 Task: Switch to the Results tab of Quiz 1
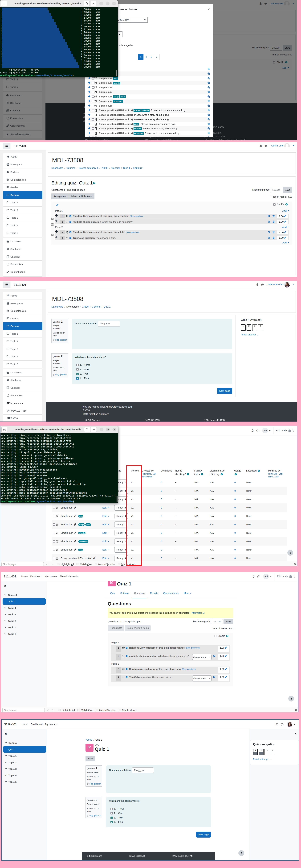pos(154,593)
